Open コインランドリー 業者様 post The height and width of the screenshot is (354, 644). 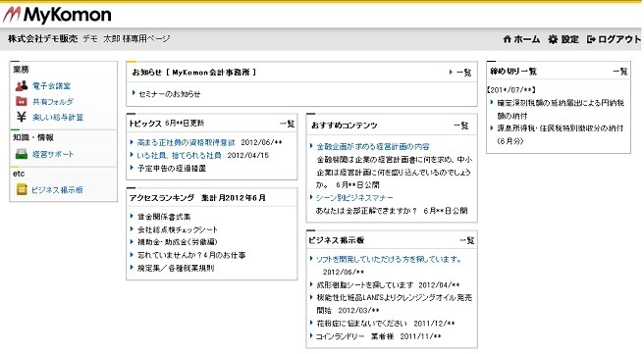tap(354, 336)
